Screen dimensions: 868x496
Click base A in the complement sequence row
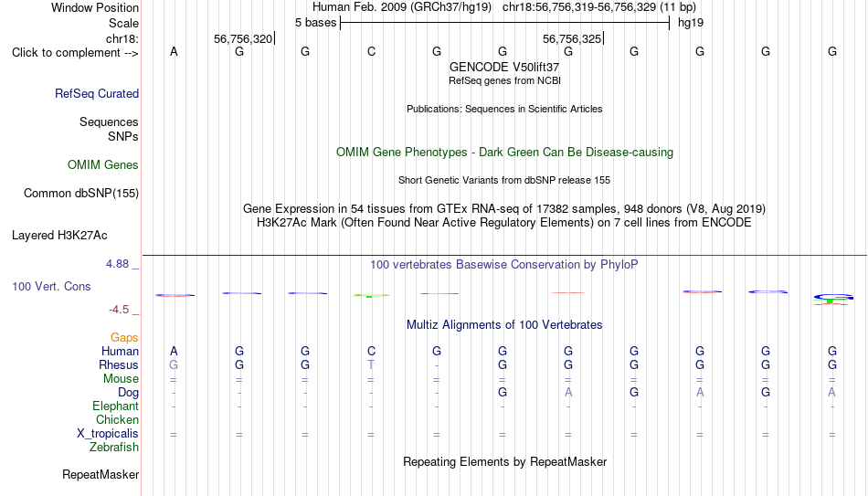coord(174,52)
